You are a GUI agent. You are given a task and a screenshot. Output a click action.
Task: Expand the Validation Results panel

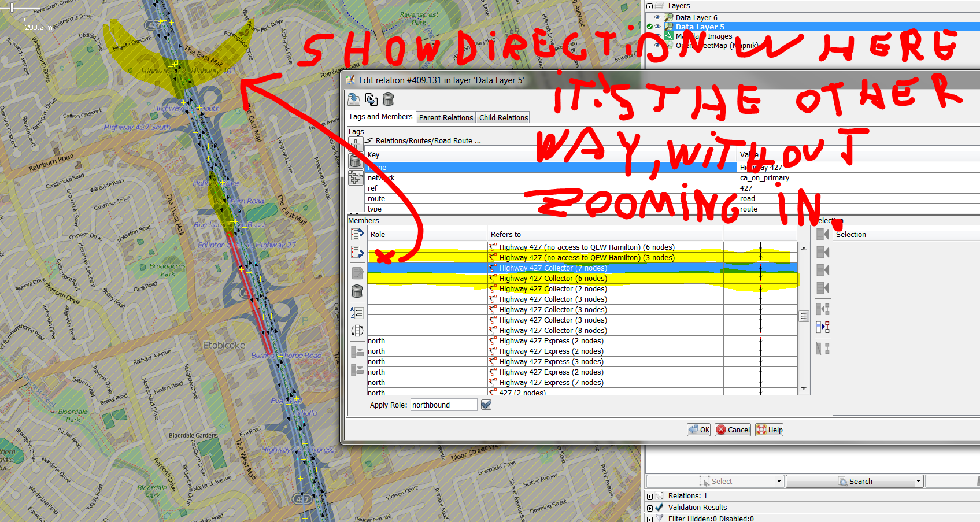649,508
